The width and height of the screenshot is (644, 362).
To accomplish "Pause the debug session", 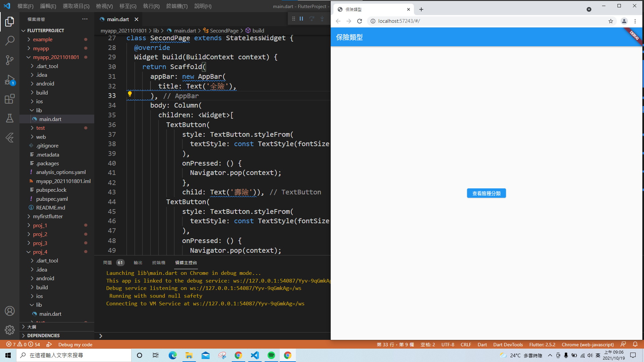I will coord(301,19).
